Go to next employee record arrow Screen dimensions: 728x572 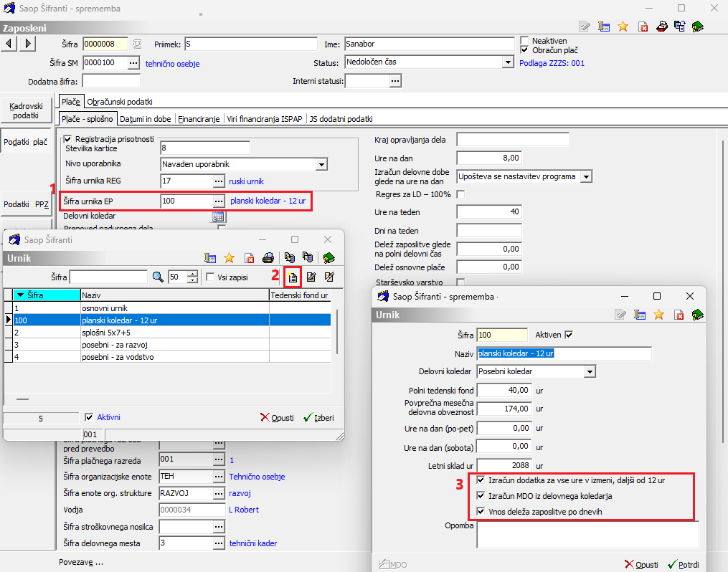(x=27, y=44)
